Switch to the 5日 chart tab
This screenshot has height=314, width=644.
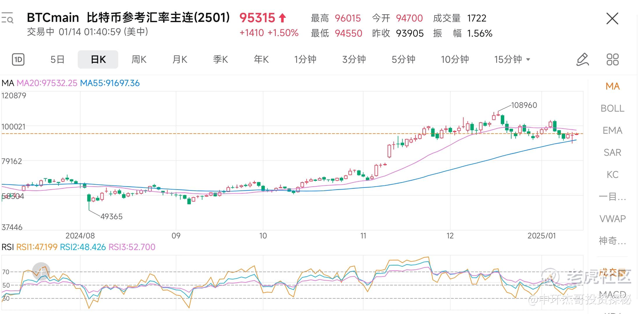(x=57, y=60)
